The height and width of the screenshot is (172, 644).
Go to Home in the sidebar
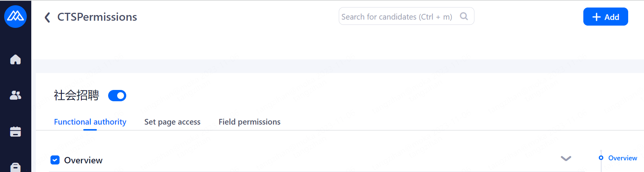[15, 59]
